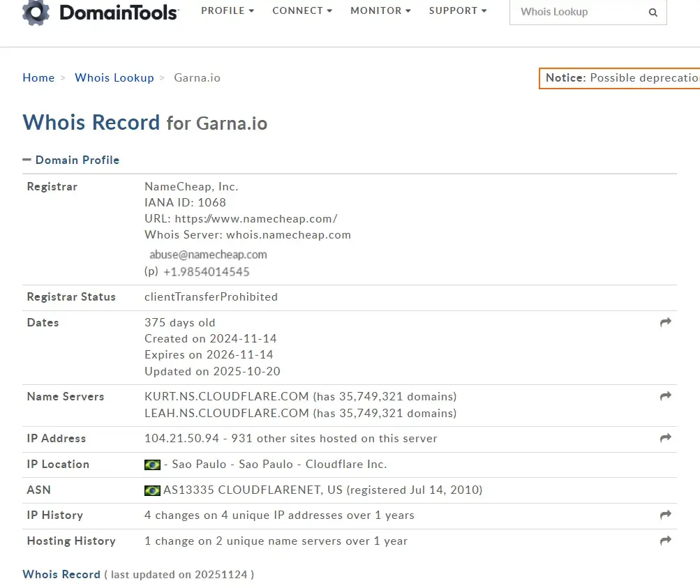Click the share arrow in Dates row
The height and width of the screenshot is (588, 700).
point(666,322)
